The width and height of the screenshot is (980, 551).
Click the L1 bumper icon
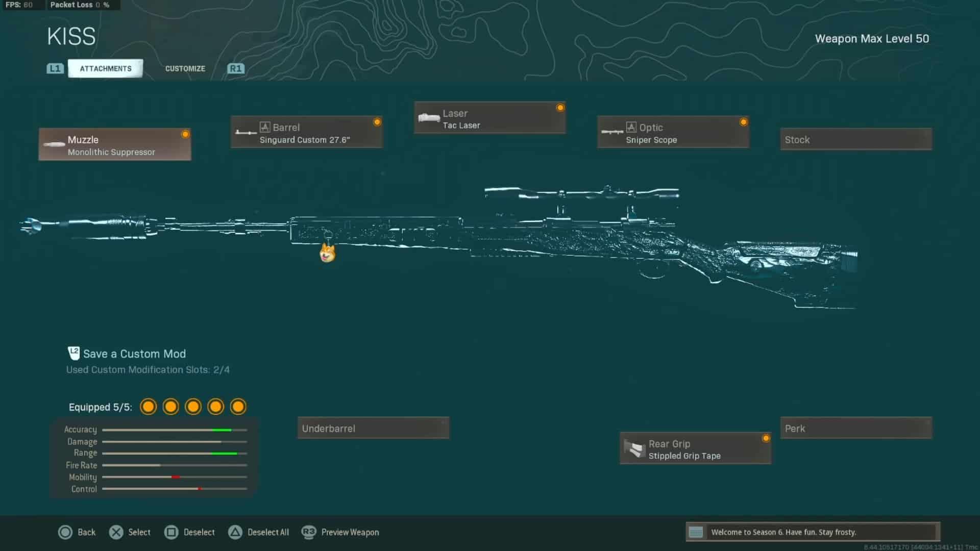point(55,68)
